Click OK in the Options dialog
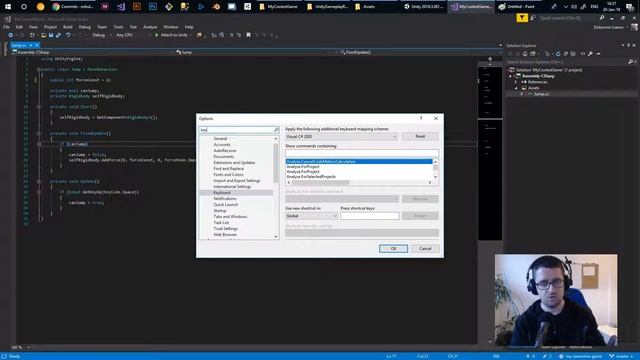 point(393,249)
